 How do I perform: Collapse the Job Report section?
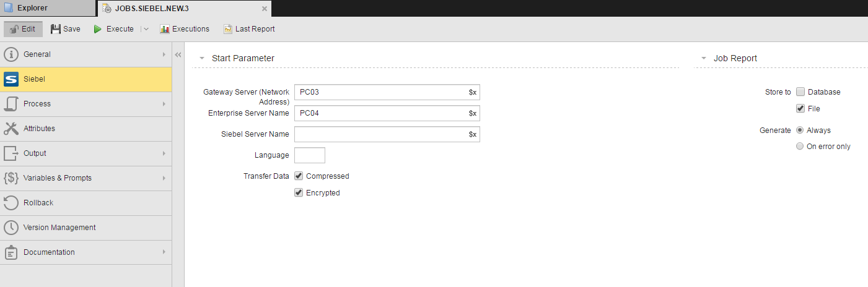tap(704, 58)
